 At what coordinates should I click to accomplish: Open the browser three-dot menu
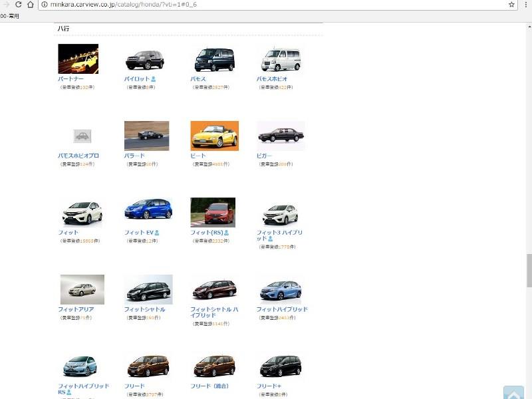click(x=526, y=5)
